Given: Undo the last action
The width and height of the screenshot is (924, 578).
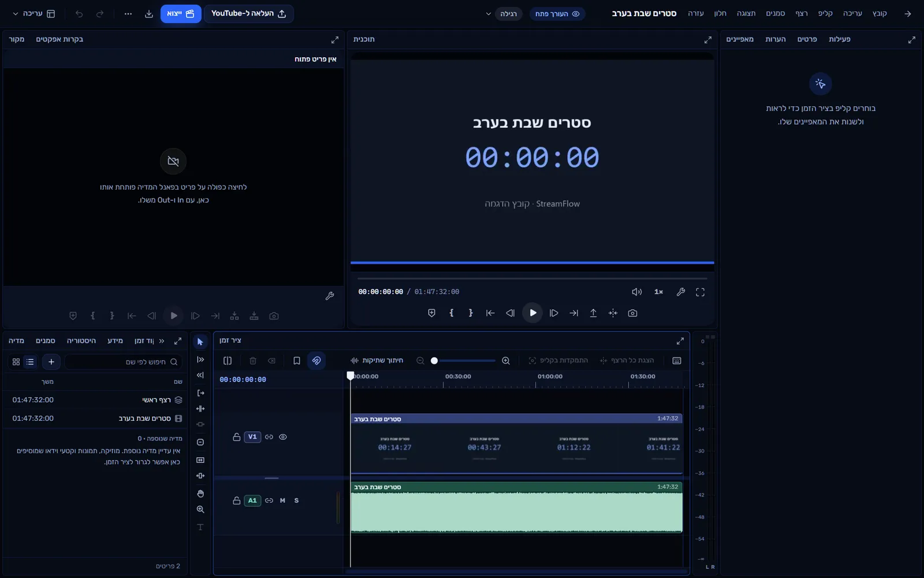Looking at the screenshot, I should pyautogui.click(x=79, y=14).
